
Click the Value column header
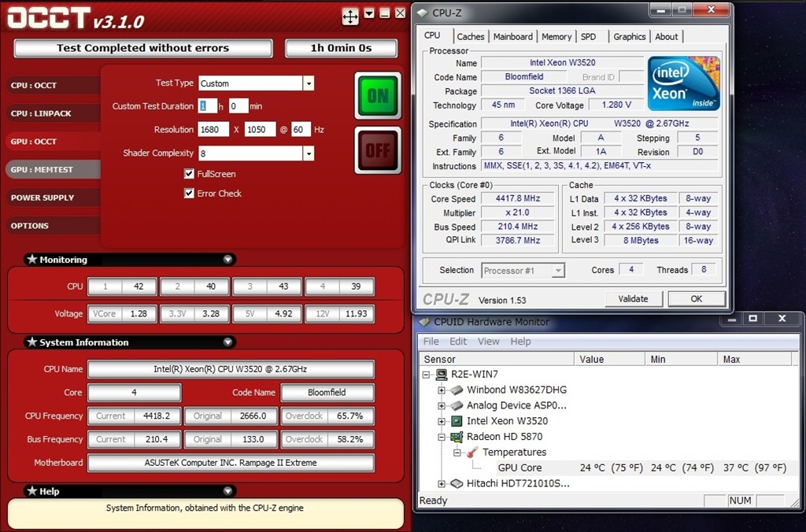(x=610, y=360)
